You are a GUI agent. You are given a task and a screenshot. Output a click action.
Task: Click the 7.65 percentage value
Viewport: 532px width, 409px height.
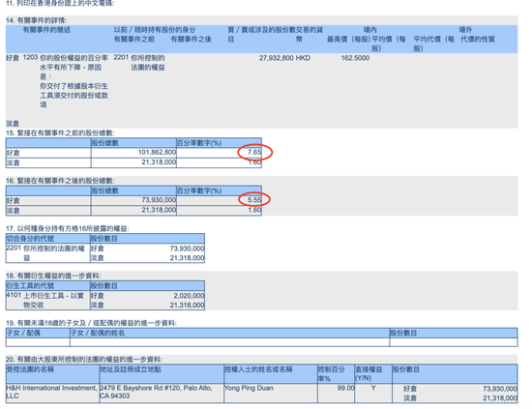tap(254, 152)
